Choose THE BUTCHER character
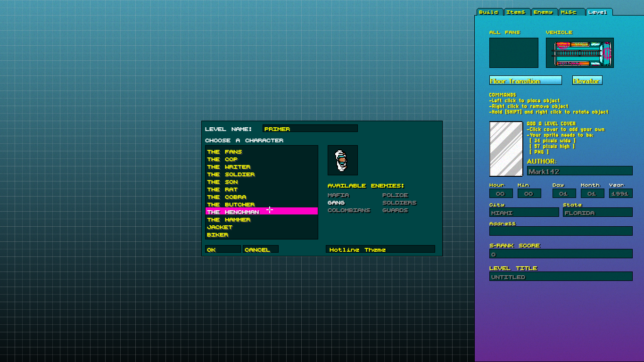The width and height of the screenshot is (644, 362). click(x=262, y=205)
